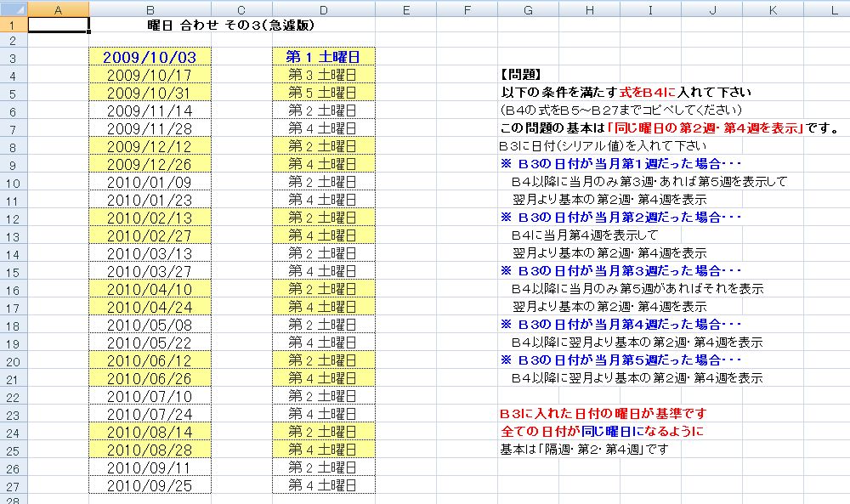Select cell with date 2010/08/28
Image resolution: width=850 pixels, height=504 pixels.
(150, 451)
